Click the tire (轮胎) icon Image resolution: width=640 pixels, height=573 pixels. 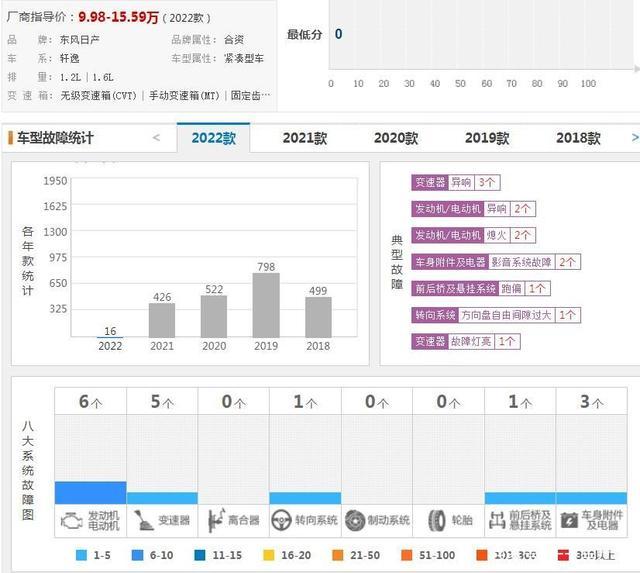436,520
